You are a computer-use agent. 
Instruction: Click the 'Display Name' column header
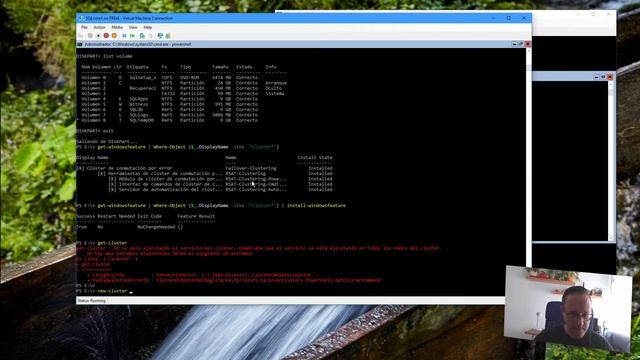pos(92,158)
